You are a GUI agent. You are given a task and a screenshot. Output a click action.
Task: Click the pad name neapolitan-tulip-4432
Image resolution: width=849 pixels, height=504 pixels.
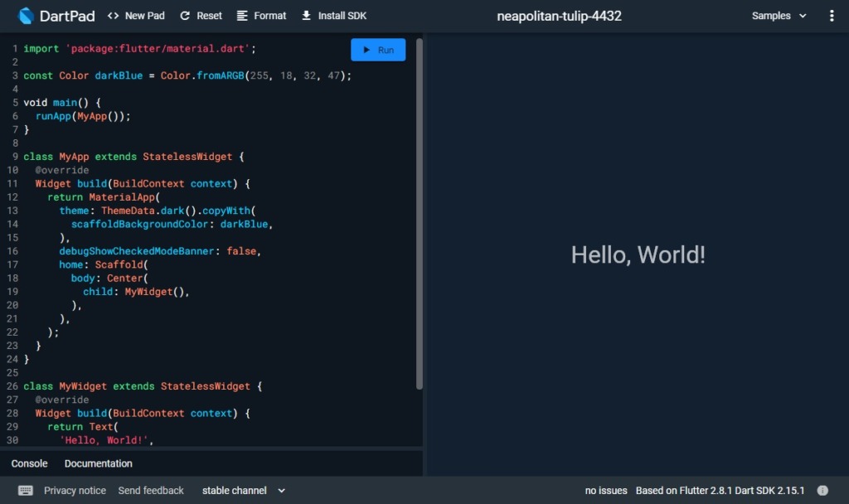pos(559,16)
